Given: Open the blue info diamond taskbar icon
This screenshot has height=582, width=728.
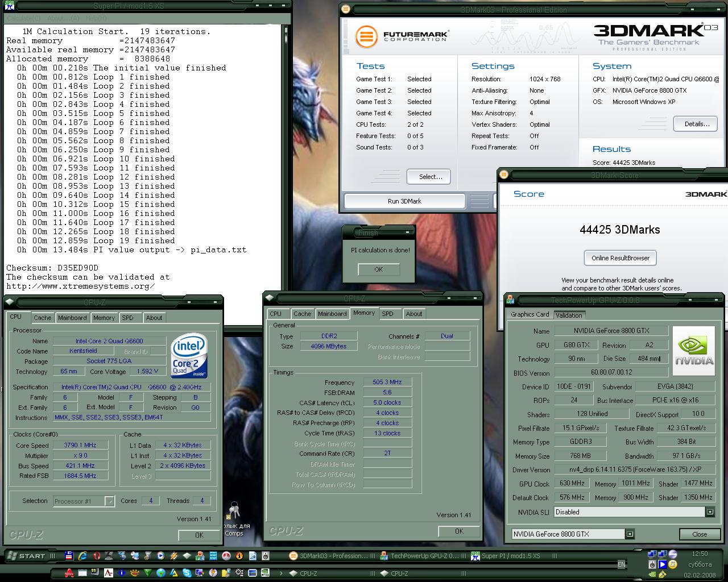Looking at the screenshot, I should (x=122, y=573).
